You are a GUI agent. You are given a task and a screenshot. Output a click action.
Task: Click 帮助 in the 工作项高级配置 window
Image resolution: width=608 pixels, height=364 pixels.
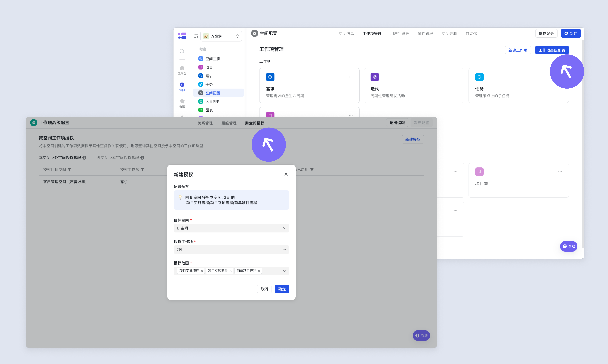point(421,336)
